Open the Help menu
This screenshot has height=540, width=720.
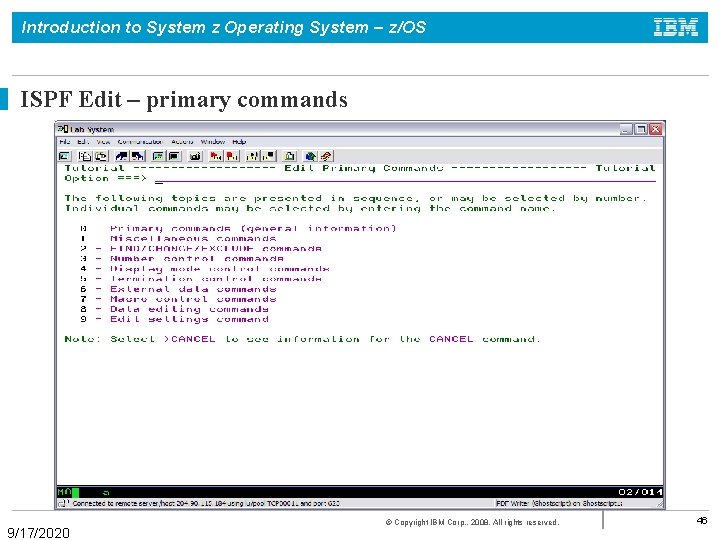(x=239, y=142)
